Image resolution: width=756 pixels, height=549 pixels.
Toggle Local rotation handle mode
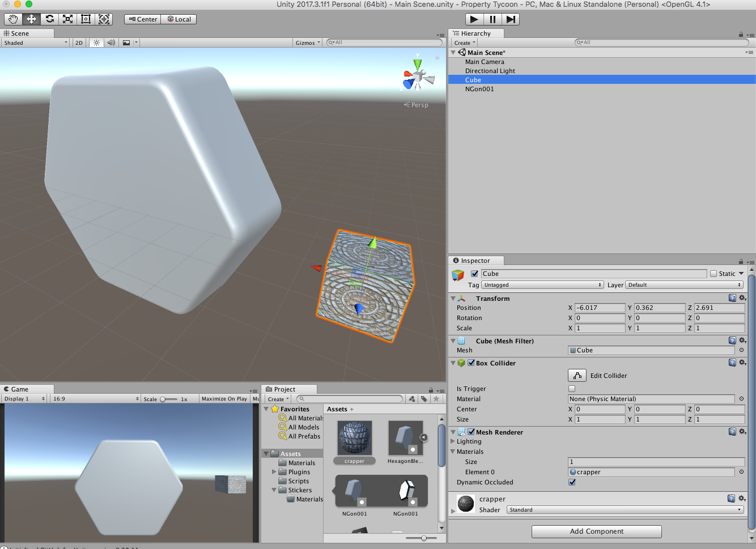pos(179,19)
